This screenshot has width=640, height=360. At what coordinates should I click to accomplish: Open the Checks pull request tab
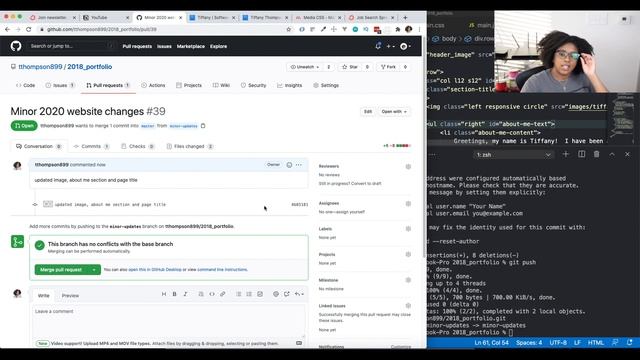pyautogui.click(x=138, y=146)
